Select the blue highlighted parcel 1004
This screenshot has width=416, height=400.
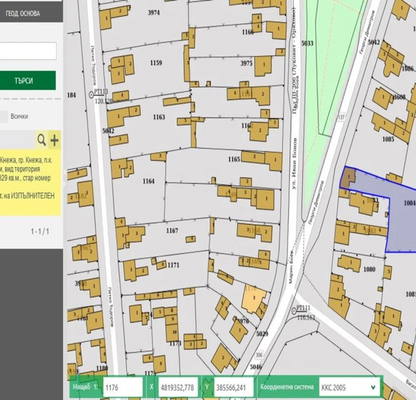coord(402,217)
